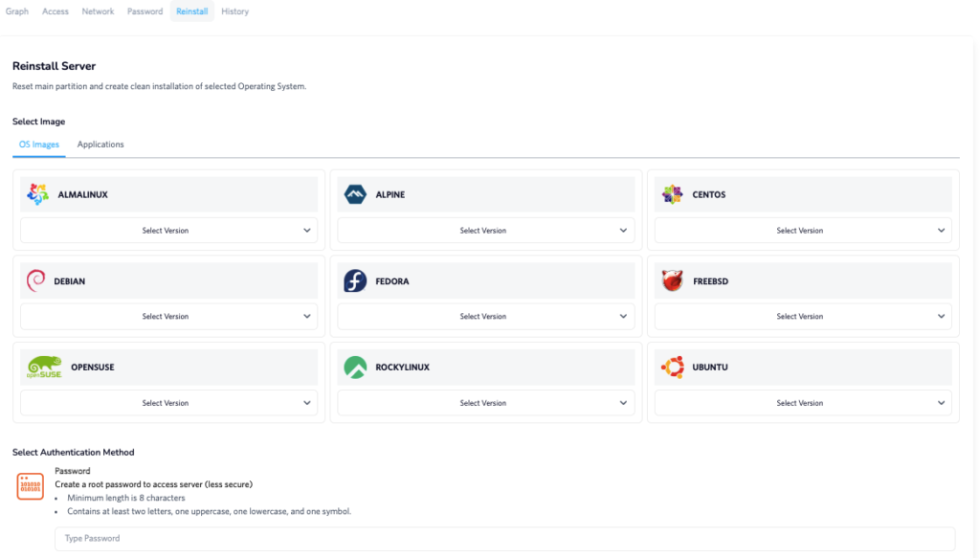Click the FreeBSD devil icon

pyautogui.click(x=670, y=279)
